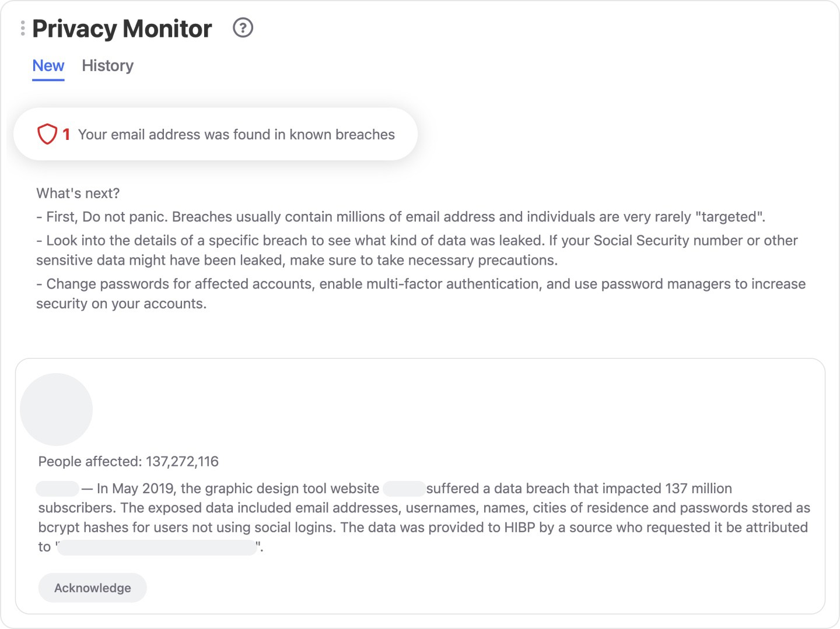The image size is (840, 629).
Task: Click the email found in known breaches message
Action: click(x=236, y=135)
